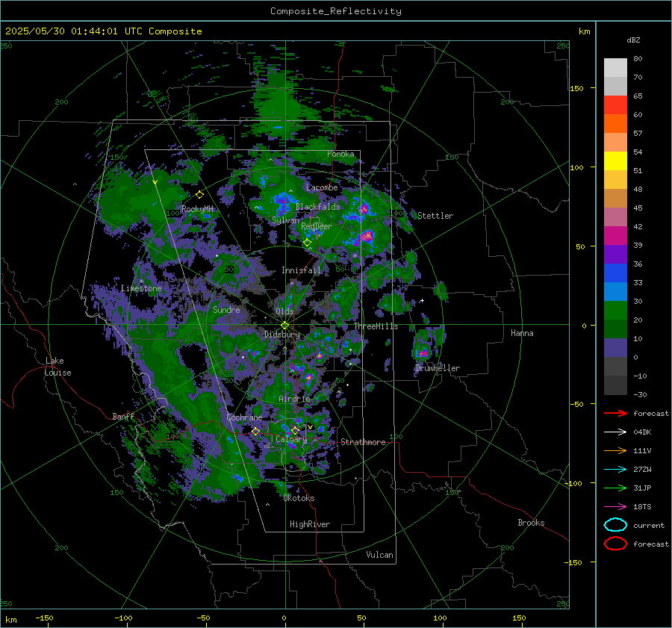Select the purple 36 dBZ color swatch
This screenshot has width=672, height=628.
(x=615, y=254)
